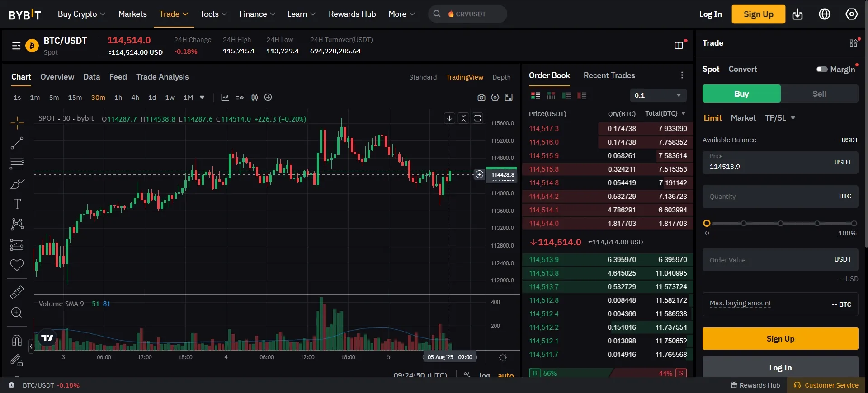This screenshot has width=868, height=393.
Task: Open the site settings icon in header
Action: click(852, 14)
